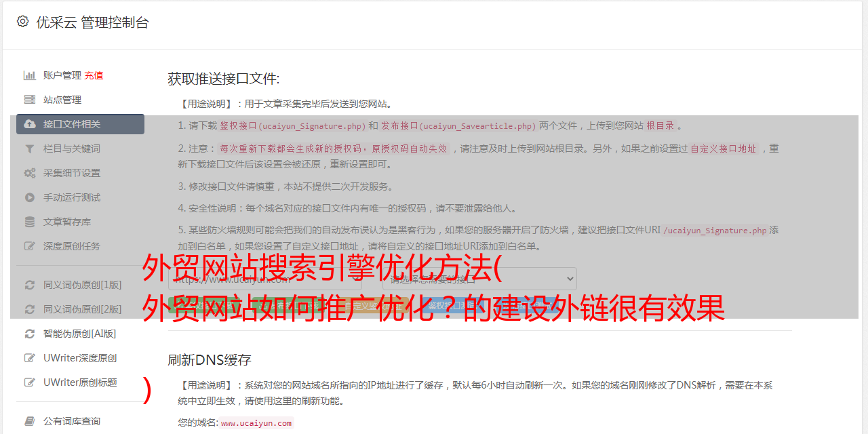Open UWriter原创标题 menu entry
The height and width of the screenshot is (434, 868).
pyautogui.click(x=80, y=382)
